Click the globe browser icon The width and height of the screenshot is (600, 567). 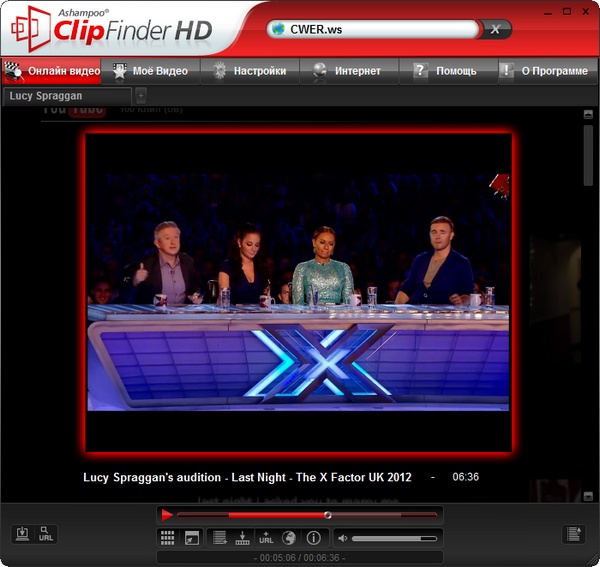[x=289, y=538]
